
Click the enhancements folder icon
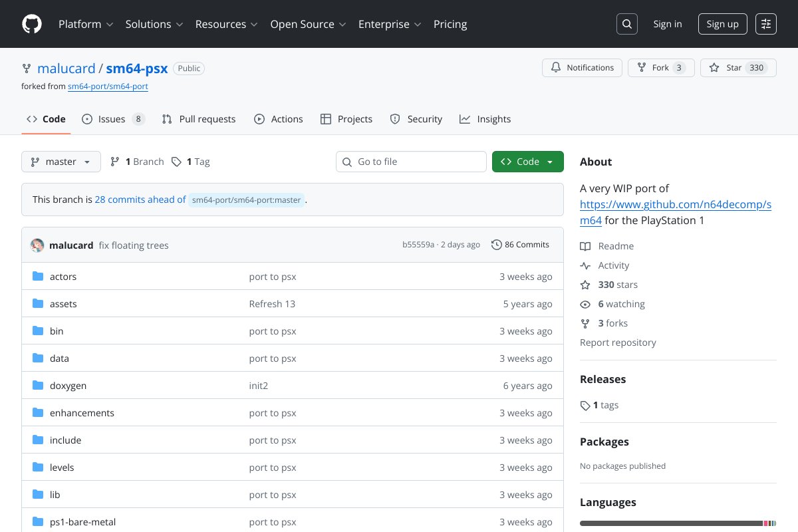click(38, 413)
